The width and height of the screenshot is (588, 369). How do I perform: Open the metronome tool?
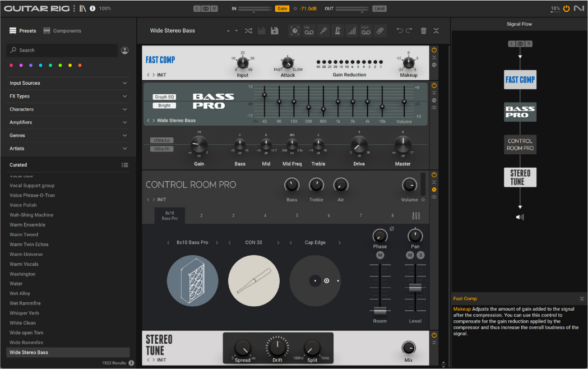click(337, 31)
